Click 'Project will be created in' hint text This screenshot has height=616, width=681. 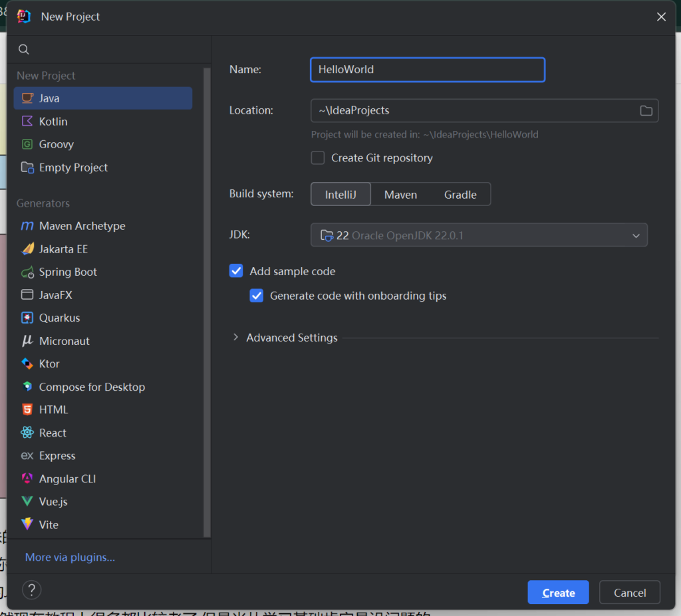click(424, 135)
